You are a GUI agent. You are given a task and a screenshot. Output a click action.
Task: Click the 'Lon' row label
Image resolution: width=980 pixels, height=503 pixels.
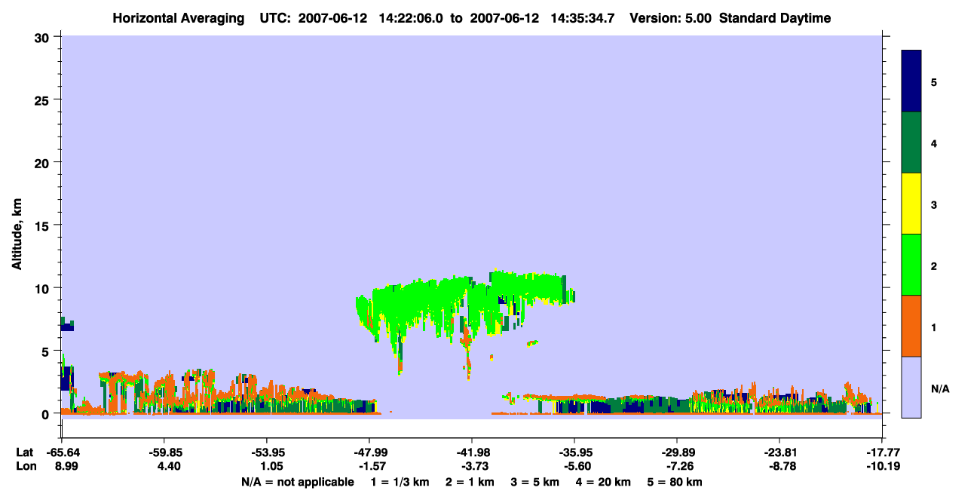tap(25, 467)
